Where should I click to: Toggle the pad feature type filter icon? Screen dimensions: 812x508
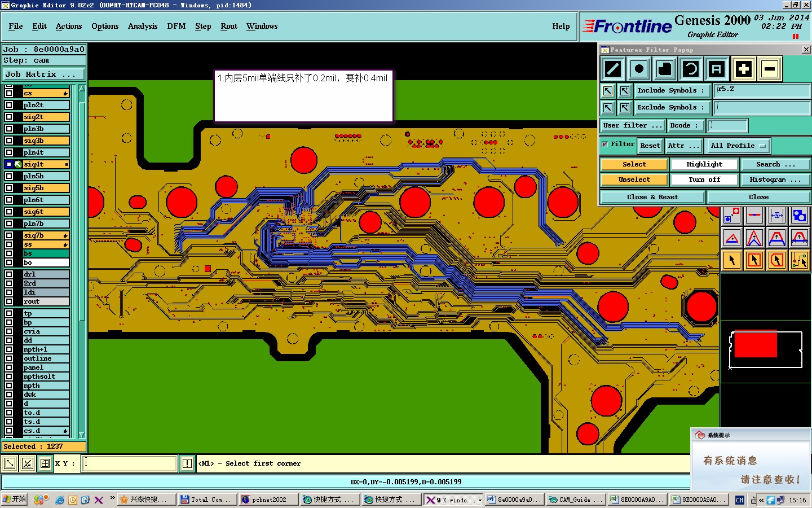638,69
